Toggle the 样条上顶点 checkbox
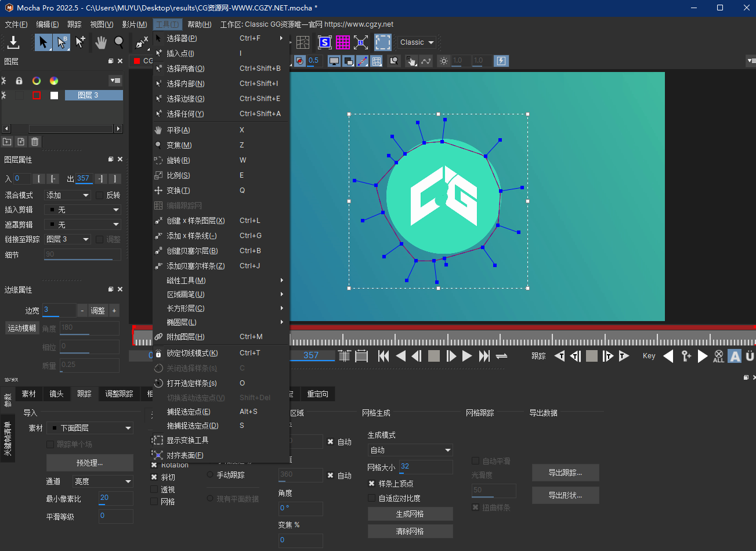 [x=372, y=484]
